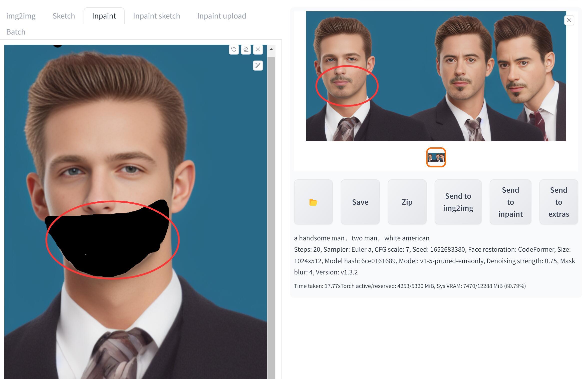Erase the inpaint mask with eraser icon
Image resolution: width=588 pixels, height=379 pixels.
tap(246, 49)
